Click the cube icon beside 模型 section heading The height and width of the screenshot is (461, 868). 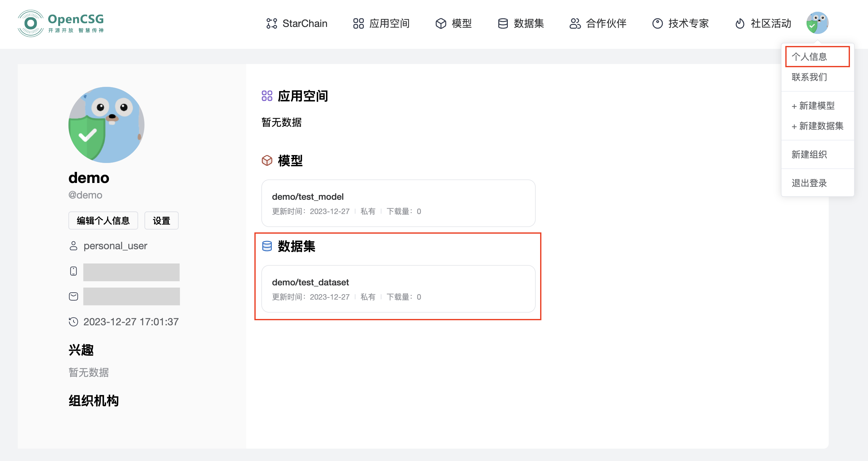[267, 161]
